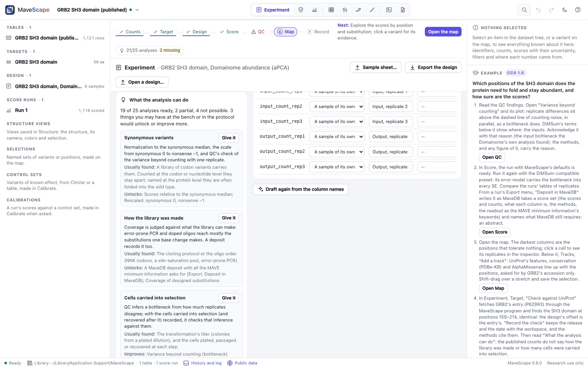Open the sample dropdown for output_count_rep1
The image size is (588, 368).
pyautogui.click(x=337, y=137)
